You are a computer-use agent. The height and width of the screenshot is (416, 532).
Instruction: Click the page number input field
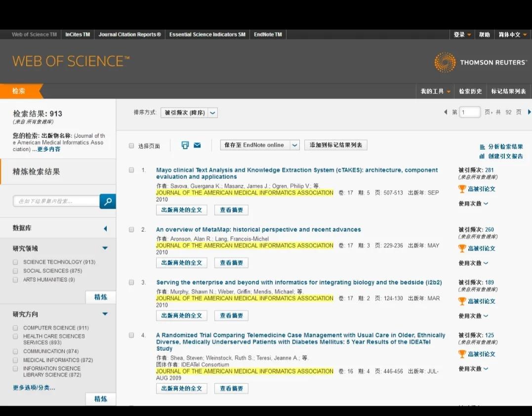(x=469, y=112)
